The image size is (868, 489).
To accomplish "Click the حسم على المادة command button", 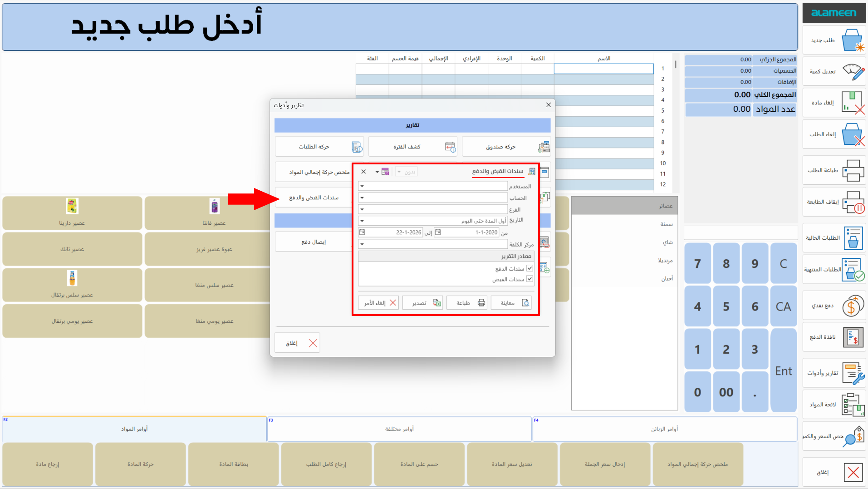I will click(x=419, y=464).
